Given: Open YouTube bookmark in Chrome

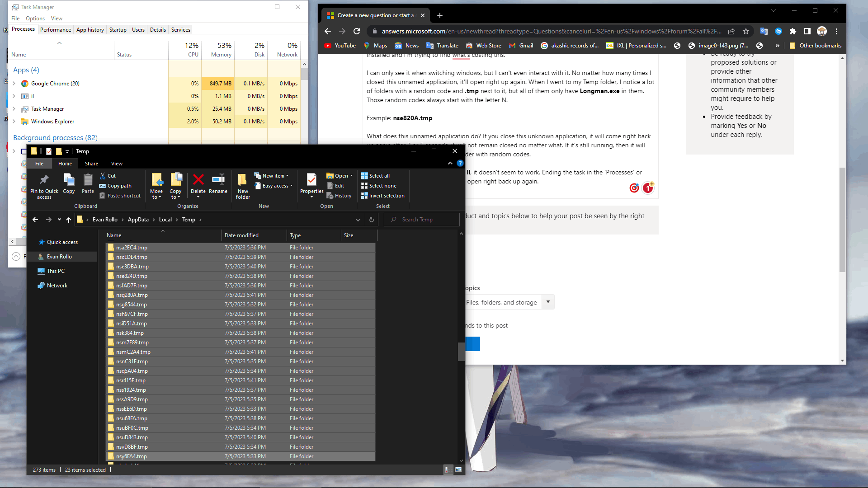Looking at the screenshot, I should pos(340,46).
